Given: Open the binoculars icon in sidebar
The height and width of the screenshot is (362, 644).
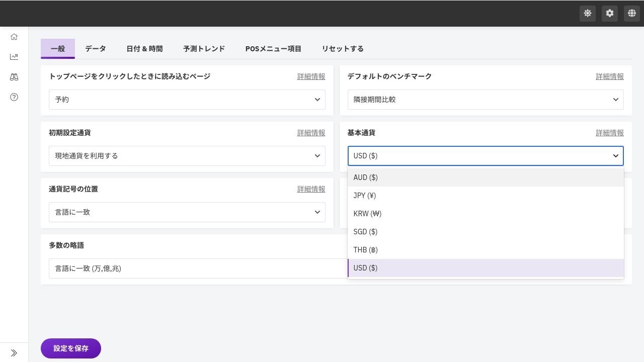Looking at the screenshot, I should 14,77.
